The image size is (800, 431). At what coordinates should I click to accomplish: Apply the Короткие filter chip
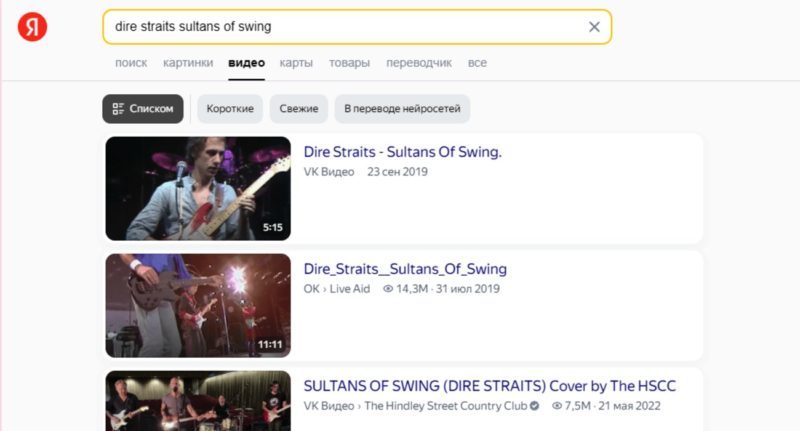(230, 109)
